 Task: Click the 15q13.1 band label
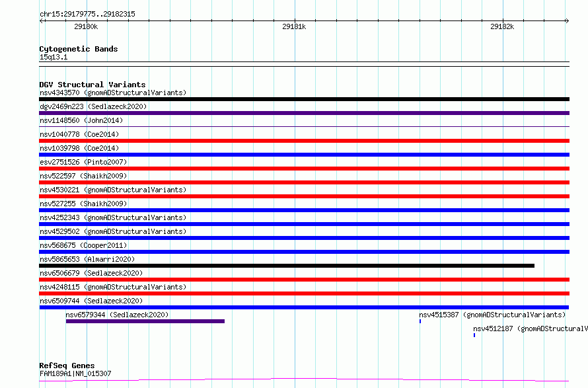click(x=54, y=57)
